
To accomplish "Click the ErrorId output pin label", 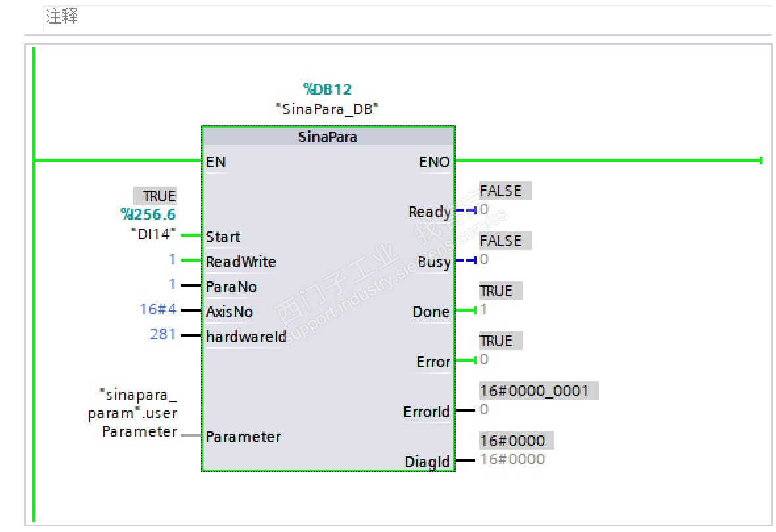I will 426,412.
